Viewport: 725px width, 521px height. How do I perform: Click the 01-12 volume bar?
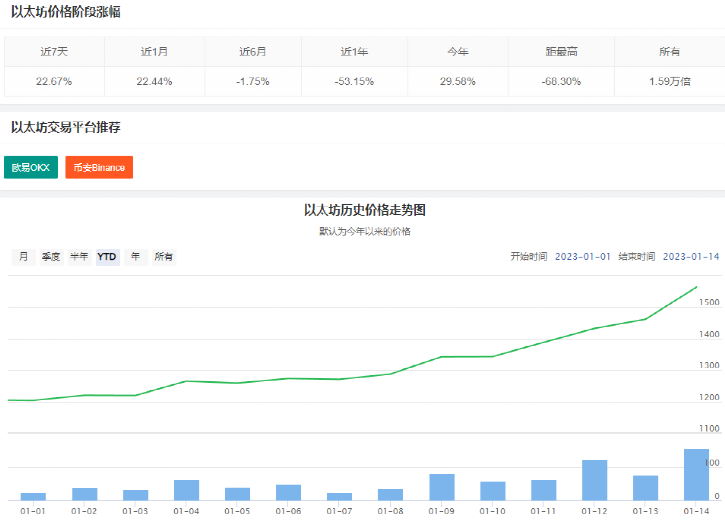(x=594, y=480)
